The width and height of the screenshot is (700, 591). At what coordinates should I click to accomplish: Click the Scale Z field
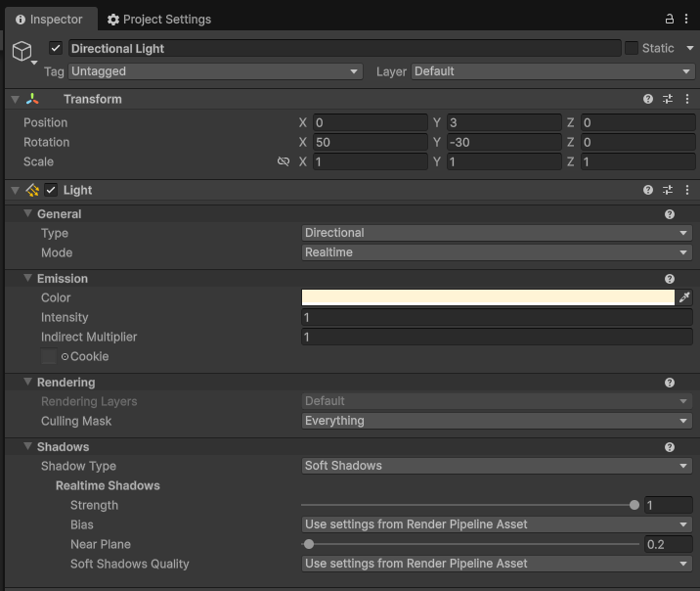[x=638, y=161]
